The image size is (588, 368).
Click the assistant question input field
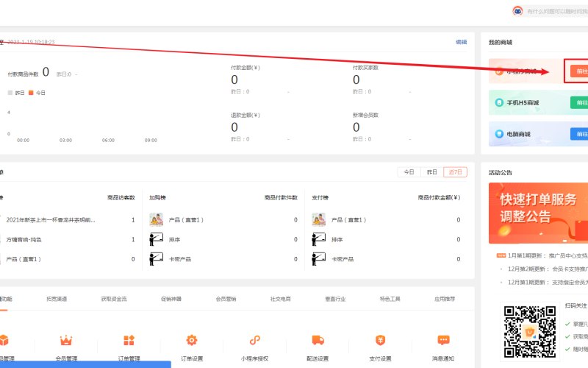[x=557, y=11]
